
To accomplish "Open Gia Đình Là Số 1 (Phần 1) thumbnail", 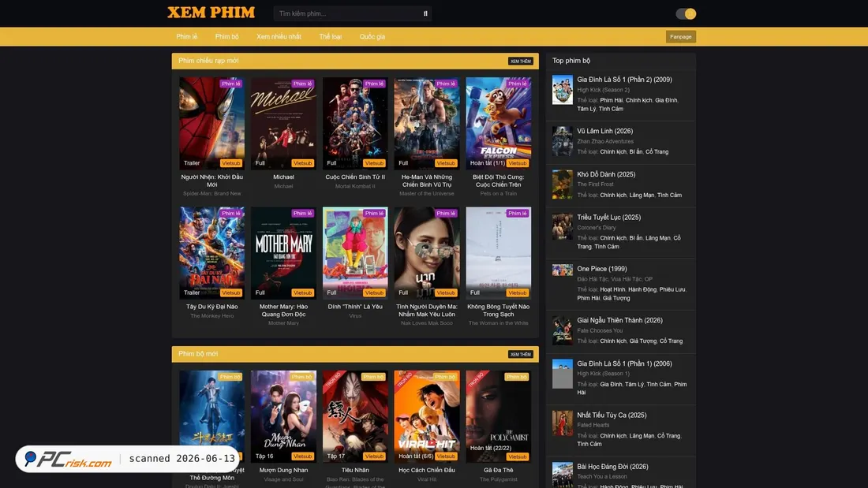I will [x=563, y=374].
